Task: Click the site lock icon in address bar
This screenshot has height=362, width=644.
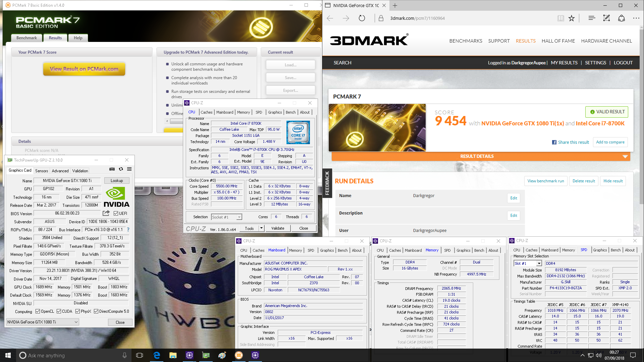Action: tap(381, 18)
